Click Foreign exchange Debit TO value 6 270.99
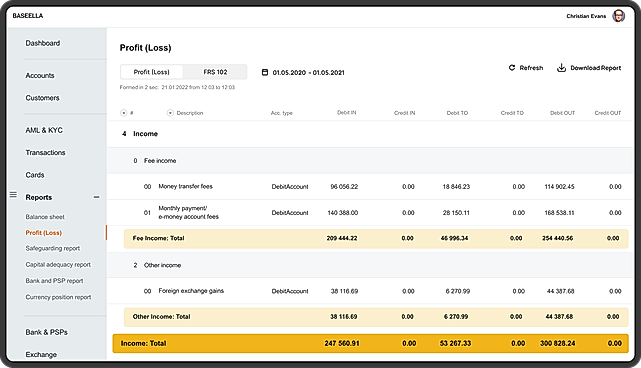Screen dimensions: 641x368 click(458, 291)
